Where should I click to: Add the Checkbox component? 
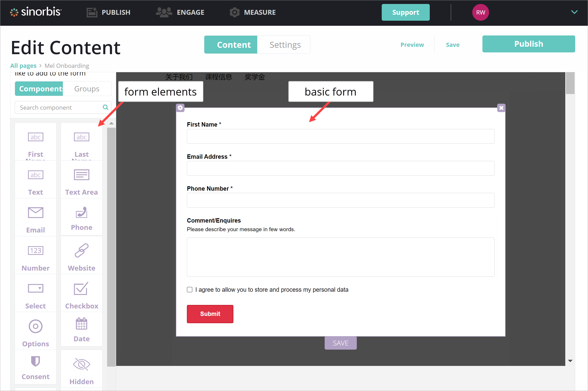tap(81, 293)
